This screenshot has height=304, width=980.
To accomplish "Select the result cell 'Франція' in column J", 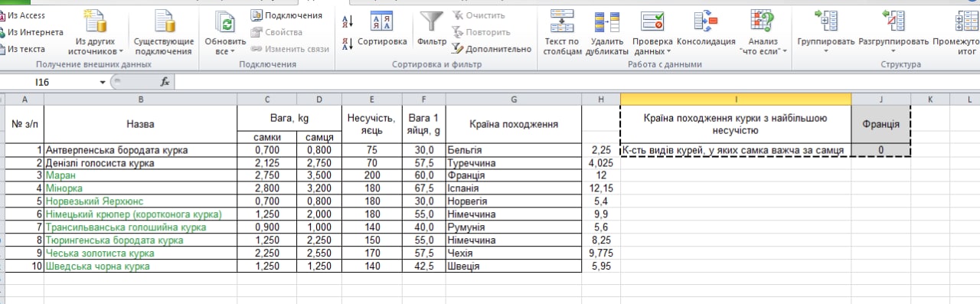I will click(x=881, y=124).
